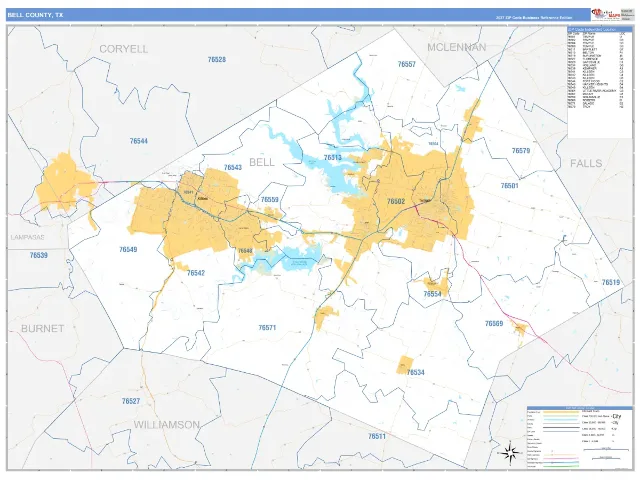The image size is (640, 480).
Task: Select ZIP code label 76511
Action: (377, 437)
